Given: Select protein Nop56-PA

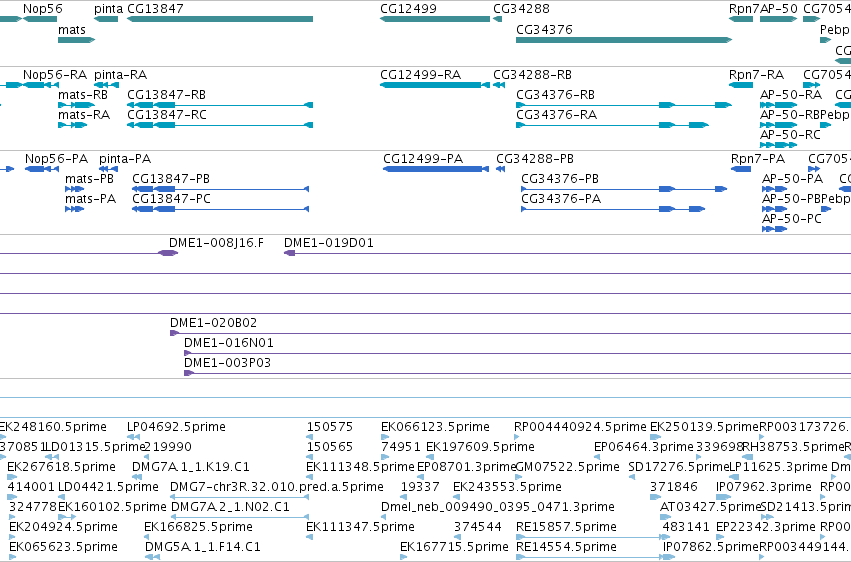Looking at the screenshot, I should tap(42, 169).
